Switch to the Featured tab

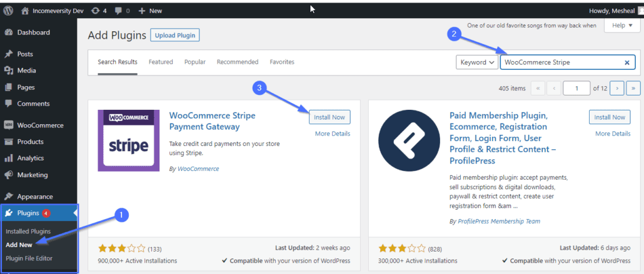click(x=161, y=62)
